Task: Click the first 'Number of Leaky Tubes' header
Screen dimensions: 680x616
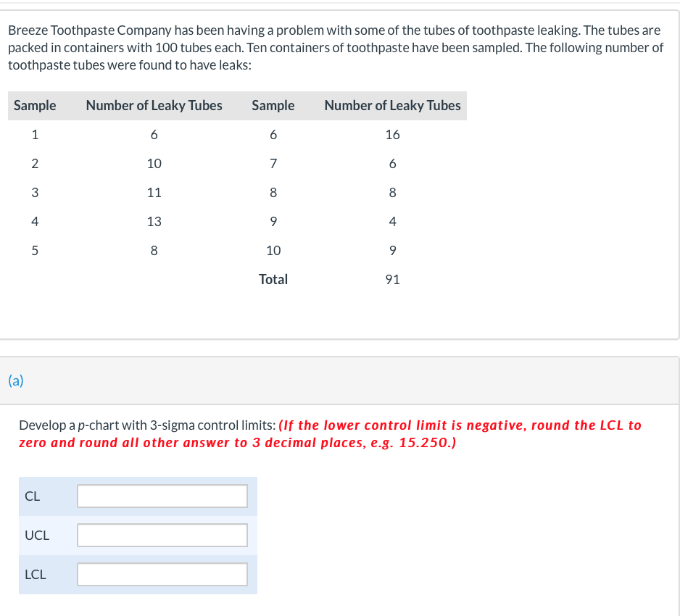Action: [x=154, y=105]
